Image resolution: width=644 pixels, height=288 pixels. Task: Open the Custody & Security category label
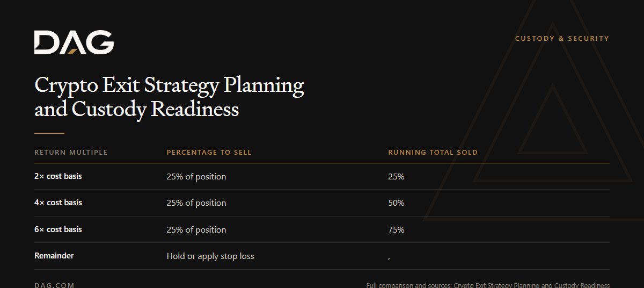tap(562, 39)
